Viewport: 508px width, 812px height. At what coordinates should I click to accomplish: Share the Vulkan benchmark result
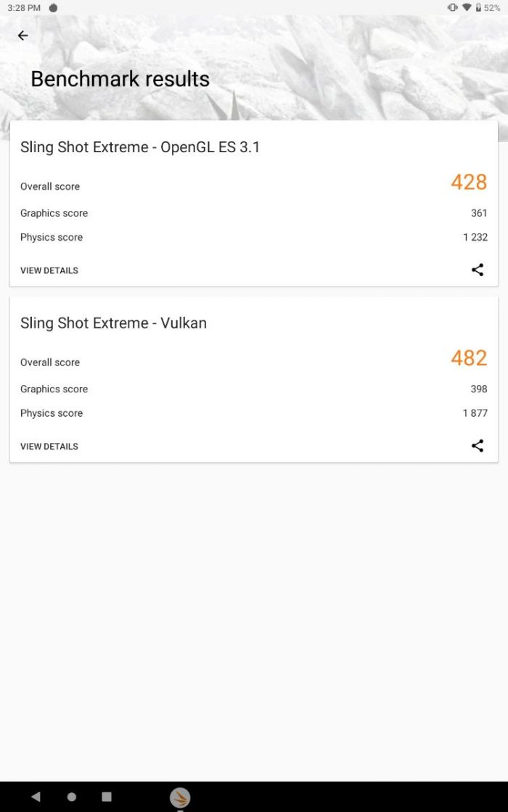pyautogui.click(x=478, y=446)
